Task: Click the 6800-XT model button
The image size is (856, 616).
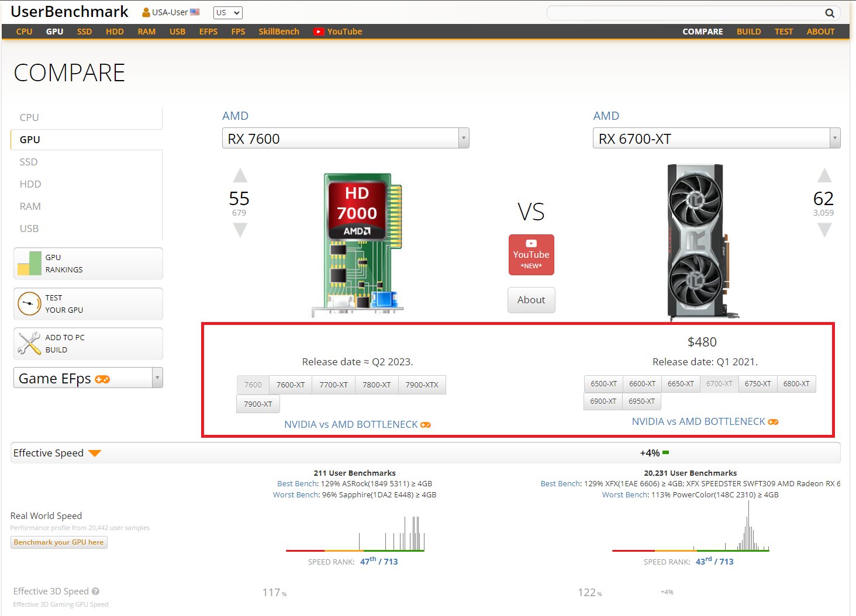Action: click(x=796, y=384)
